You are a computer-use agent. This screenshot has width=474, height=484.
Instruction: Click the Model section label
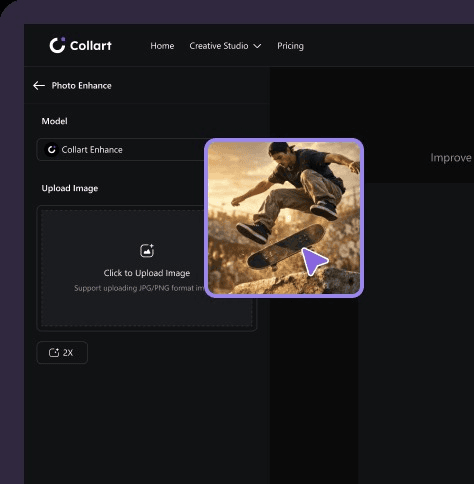(54, 121)
